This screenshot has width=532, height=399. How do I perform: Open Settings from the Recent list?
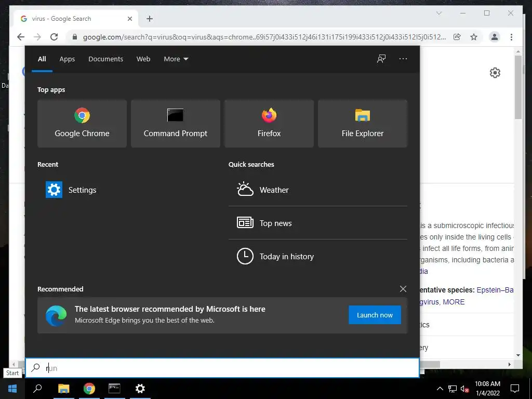[x=71, y=190]
